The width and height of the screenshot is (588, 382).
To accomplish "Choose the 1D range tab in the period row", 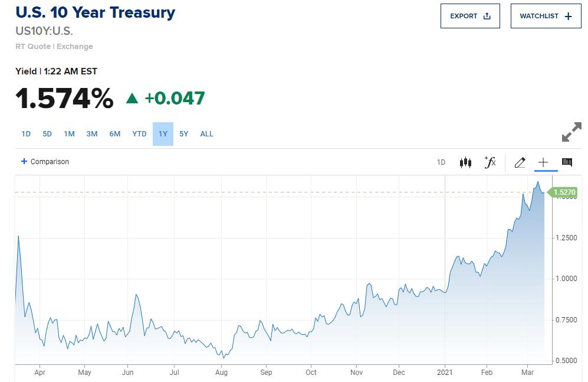I will tap(26, 134).
